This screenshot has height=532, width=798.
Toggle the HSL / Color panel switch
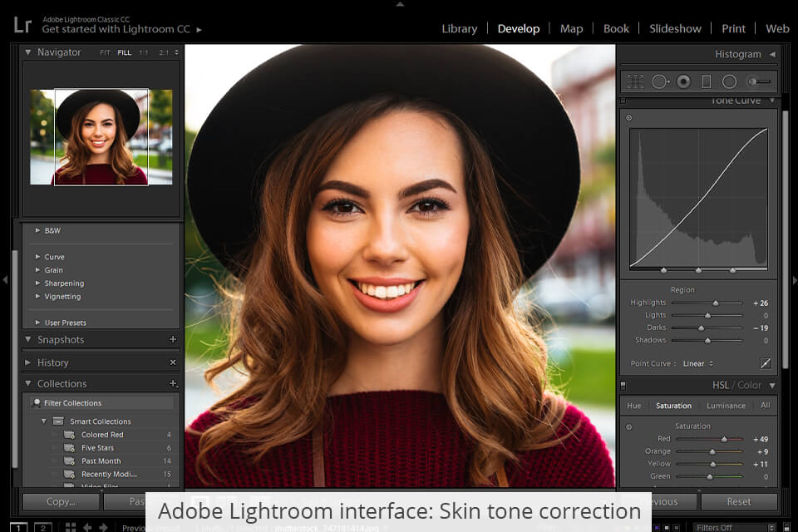click(623, 386)
